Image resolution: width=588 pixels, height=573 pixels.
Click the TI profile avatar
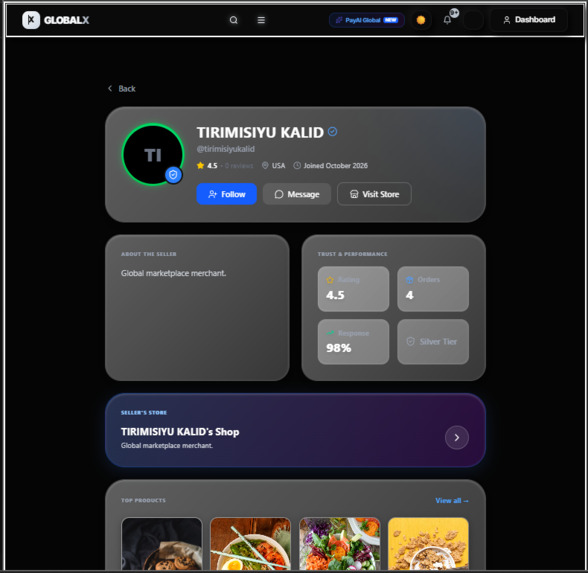pos(153,154)
